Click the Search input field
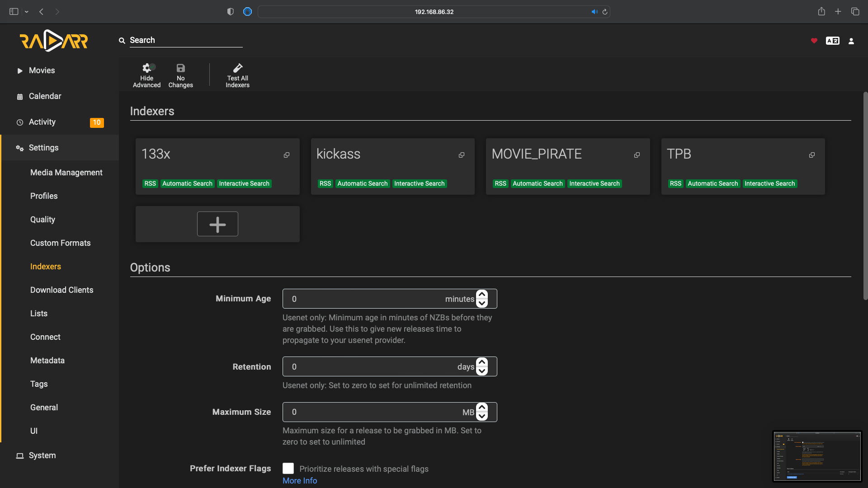This screenshot has height=488, width=868. click(x=186, y=40)
